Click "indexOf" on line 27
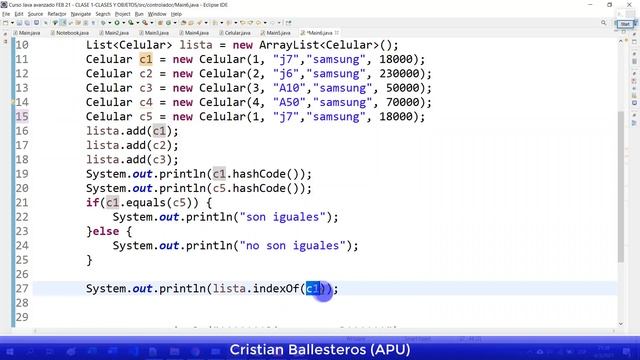 click(x=276, y=289)
